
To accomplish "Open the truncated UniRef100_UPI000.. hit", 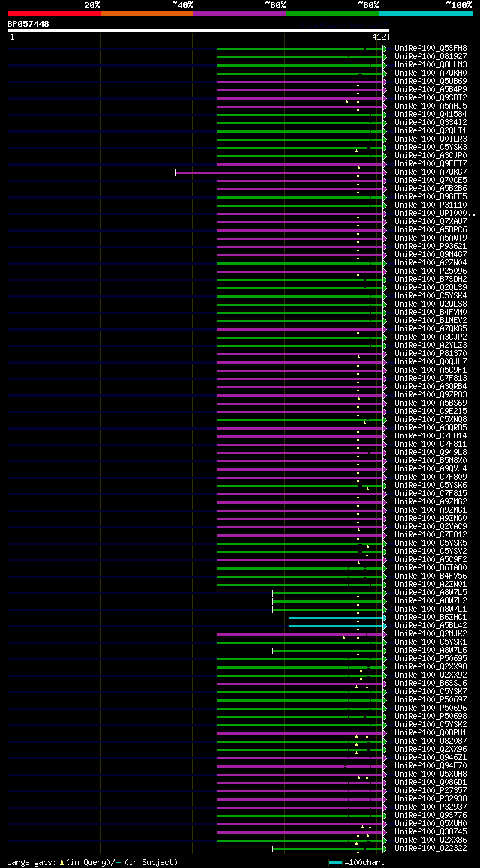I will [434, 214].
